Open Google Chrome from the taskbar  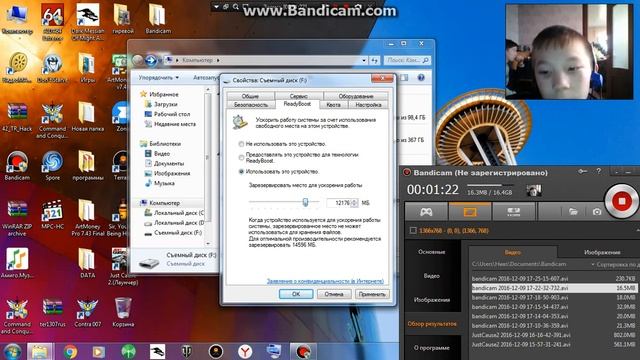[70, 351]
